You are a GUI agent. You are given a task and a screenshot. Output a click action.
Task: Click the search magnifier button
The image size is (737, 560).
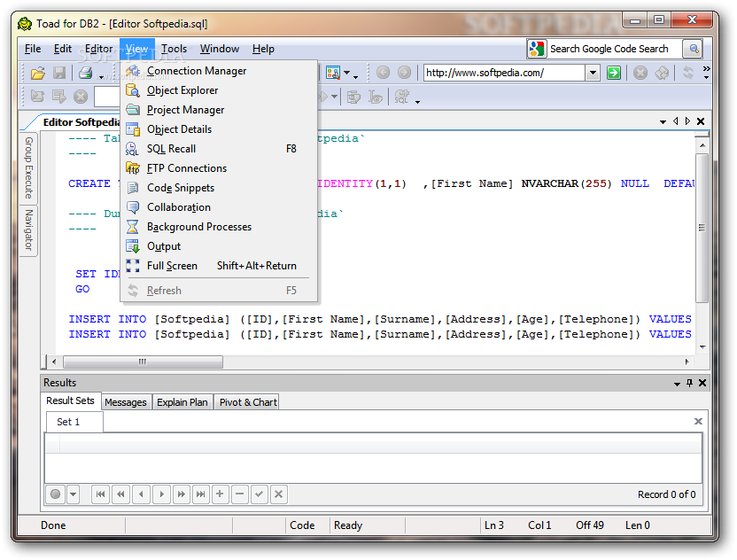[694, 49]
